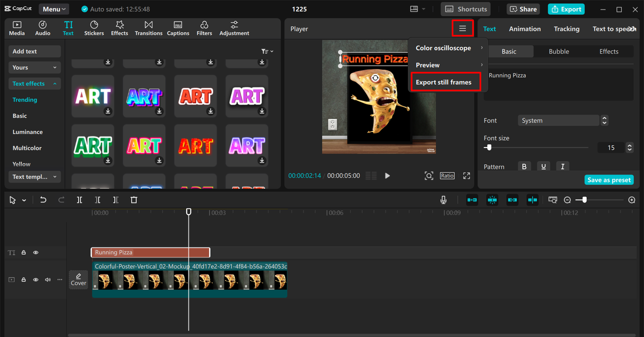644x337 pixels.
Task: Click the fullscreen preview icon
Action: click(466, 176)
